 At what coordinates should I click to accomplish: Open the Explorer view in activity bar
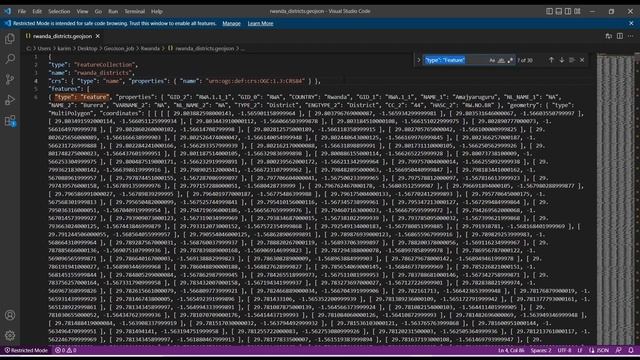click(x=10, y=38)
